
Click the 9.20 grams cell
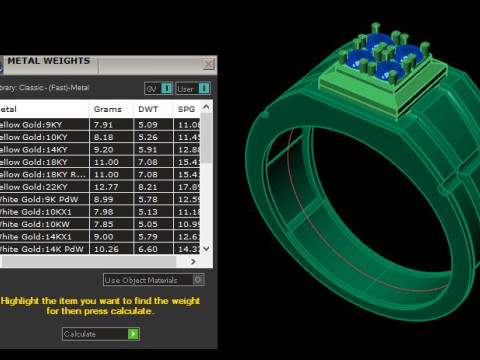111,150
